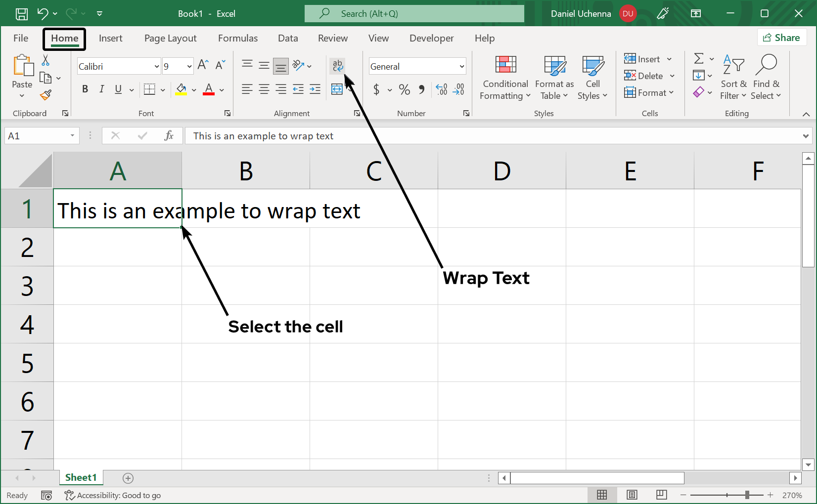Screen dimensions: 817x504
Task: Toggle the Accounting Number Format
Action: (377, 89)
